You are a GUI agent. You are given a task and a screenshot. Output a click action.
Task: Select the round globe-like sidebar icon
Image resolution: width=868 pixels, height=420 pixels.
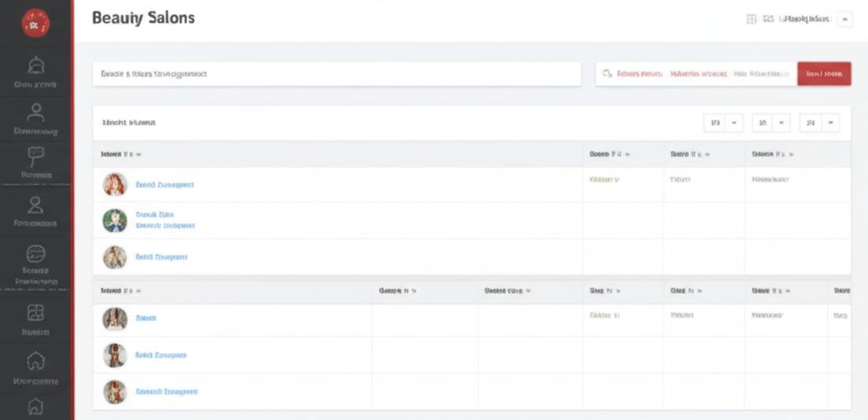[x=35, y=254]
